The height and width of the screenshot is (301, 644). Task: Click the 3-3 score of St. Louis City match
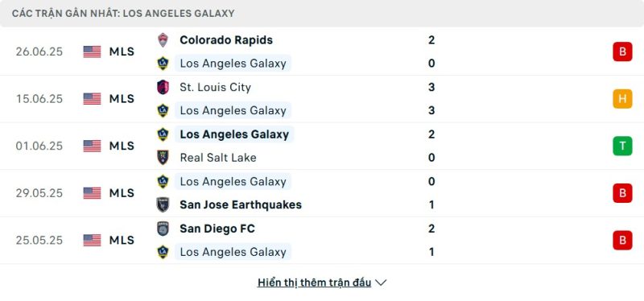click(x=431, y=99)
